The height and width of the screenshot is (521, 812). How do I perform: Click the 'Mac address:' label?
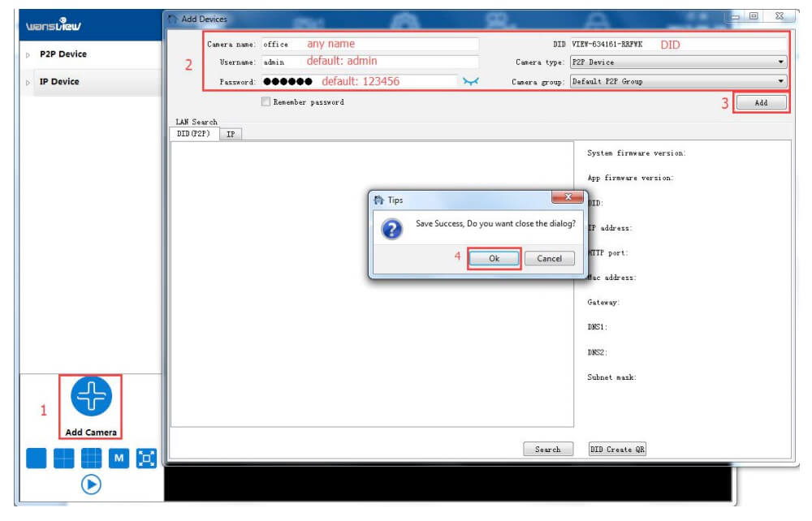pos(611,278)
